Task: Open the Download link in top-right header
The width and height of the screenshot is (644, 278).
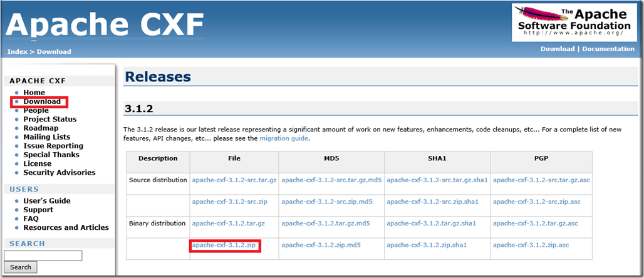Action: pos(558,49)
